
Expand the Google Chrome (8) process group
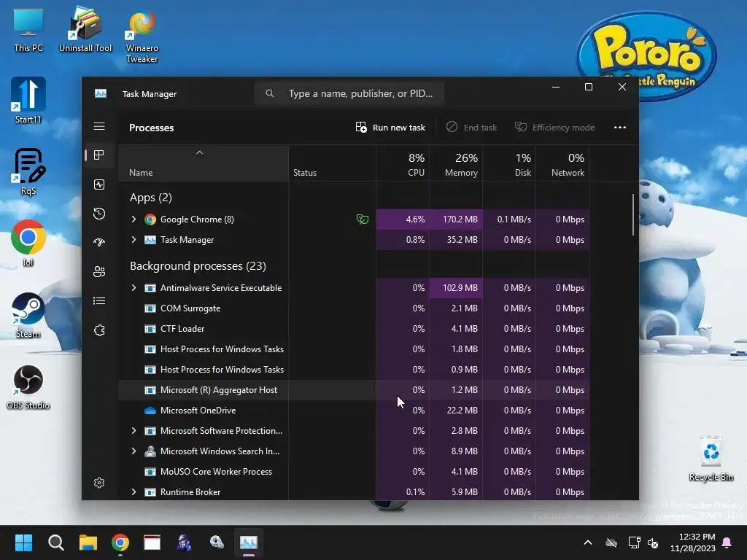click(134, 219)
